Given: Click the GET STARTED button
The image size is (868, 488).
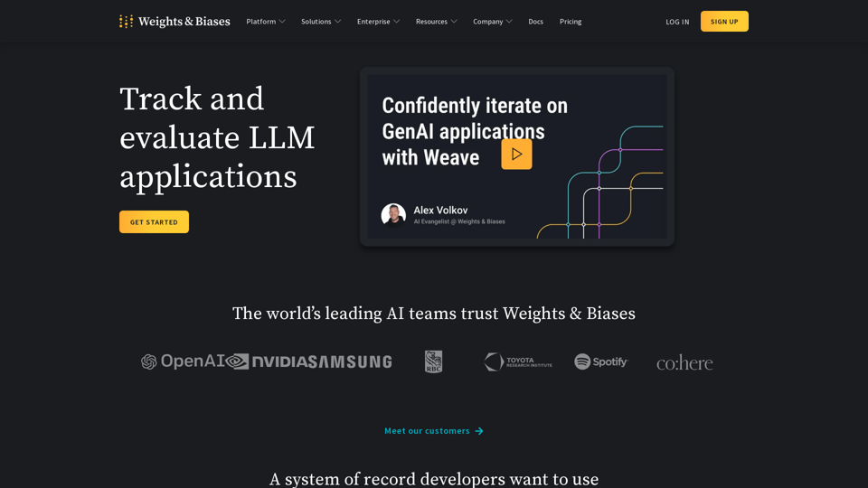Looking at the screenshot, I should click(x=154, y=222).
